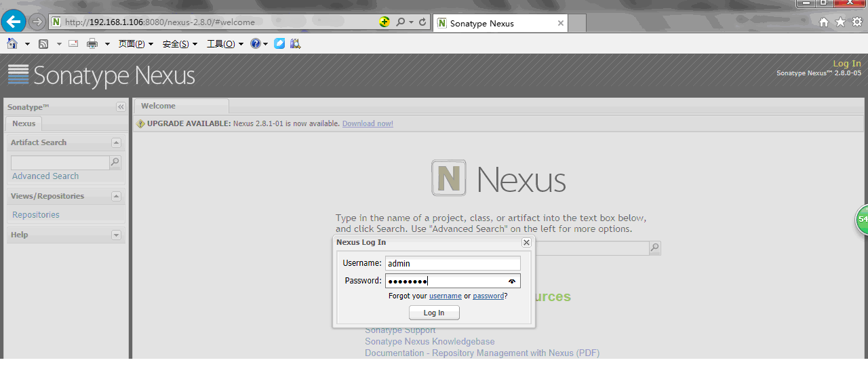
Task: Open Sonatype Nexus Knowledgebase link
Action: (430, 342)
